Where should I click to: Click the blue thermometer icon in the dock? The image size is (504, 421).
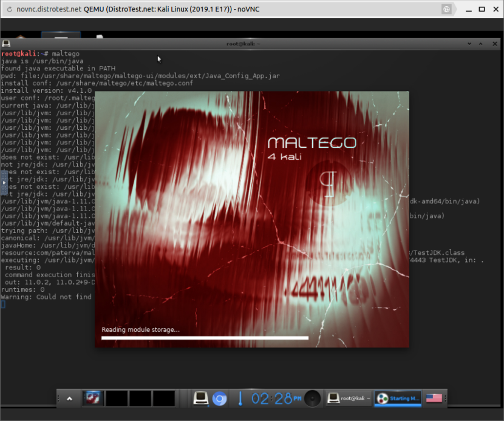(x=240, y=399)
